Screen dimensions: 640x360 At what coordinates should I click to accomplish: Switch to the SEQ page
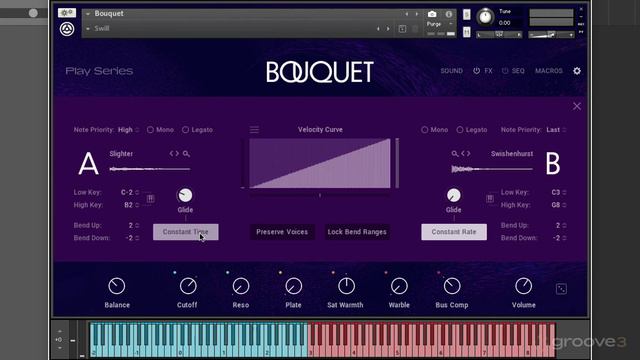(x=518, y=71)
